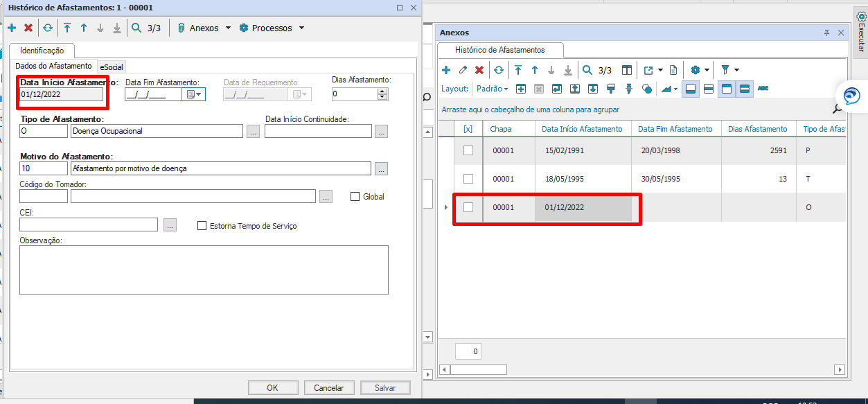Image resolution: width=868 pixels, height=404 pixels.
Task: Toggle footer panel view button
Action: pyautogui.click(x=690, y=89)
